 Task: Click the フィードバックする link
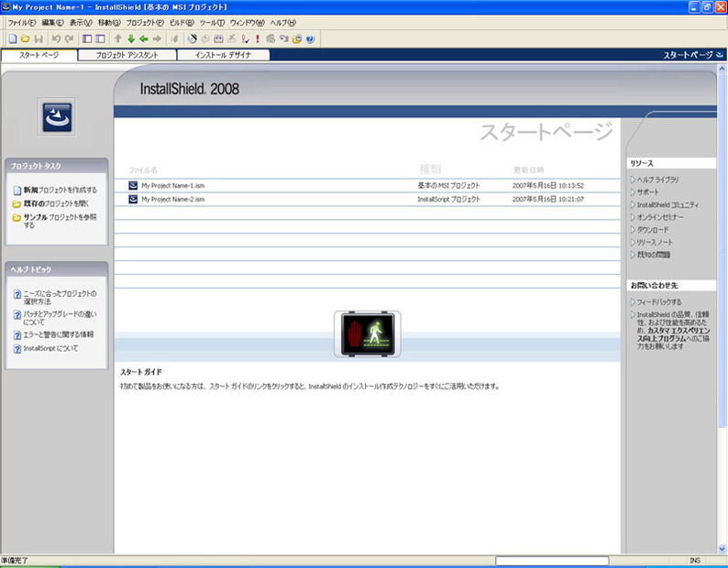(x=659, y=302)
